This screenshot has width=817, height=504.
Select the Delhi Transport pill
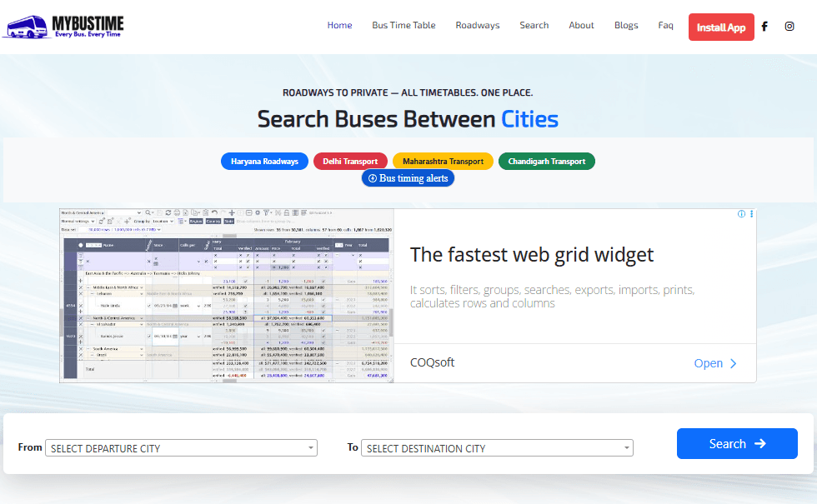pyautogui.click(x=350, y=161)
